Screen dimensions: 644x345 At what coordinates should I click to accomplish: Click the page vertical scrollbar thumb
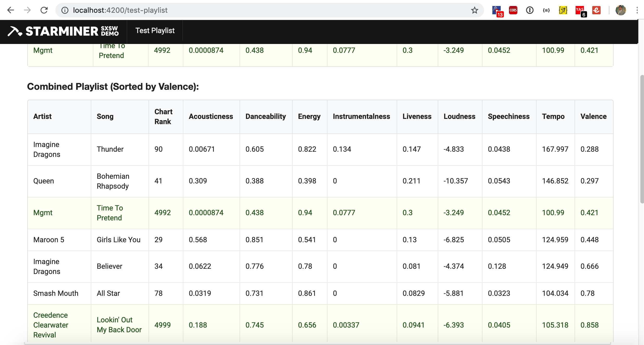coord(642,138)
